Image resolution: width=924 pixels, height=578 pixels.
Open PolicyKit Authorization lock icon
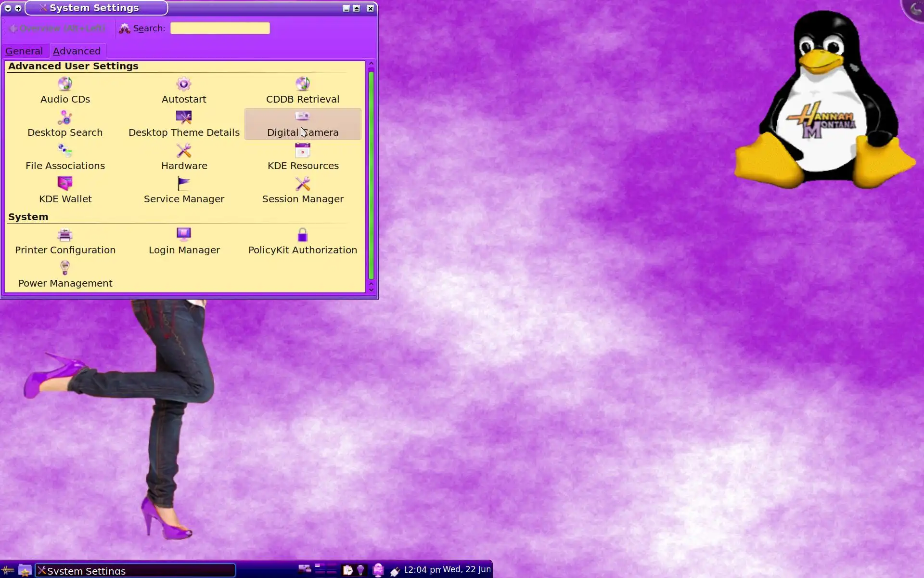tap(302, 235)
